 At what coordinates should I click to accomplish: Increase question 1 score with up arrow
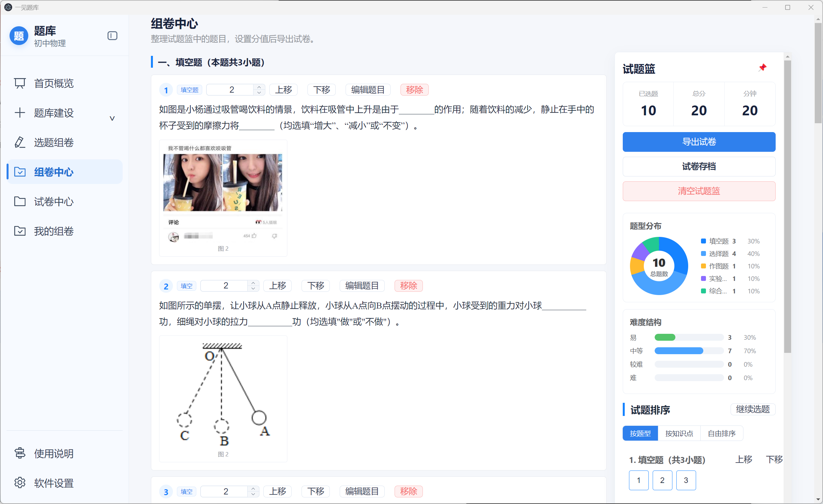click(259, 87)
